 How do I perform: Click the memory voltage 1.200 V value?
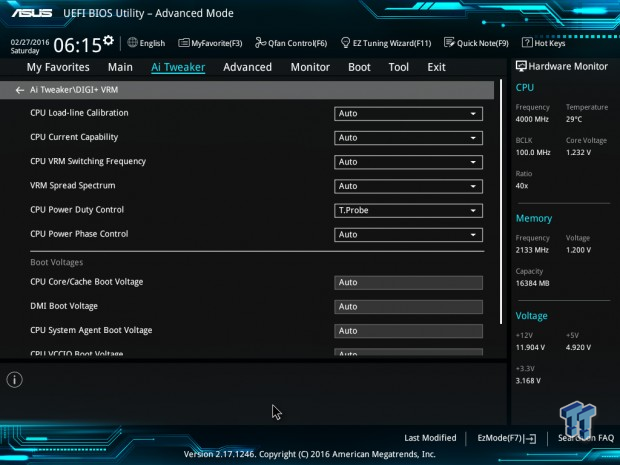click(x=578, y=250)
